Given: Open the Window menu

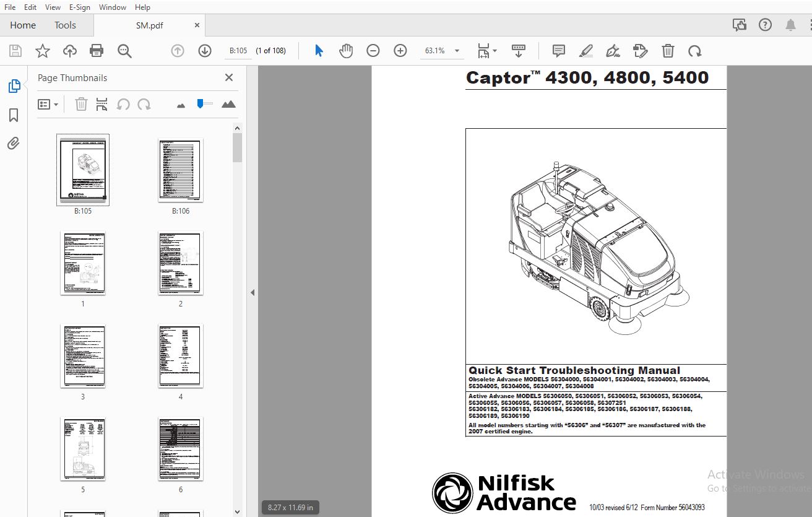Looking at the screenshot, I should tap(113, 7).
